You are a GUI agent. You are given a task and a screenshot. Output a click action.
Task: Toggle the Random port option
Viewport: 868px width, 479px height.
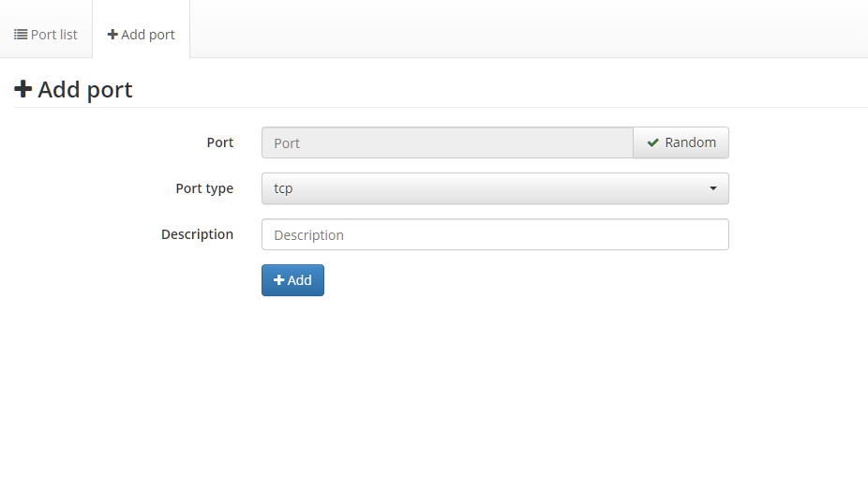[681, 142]
